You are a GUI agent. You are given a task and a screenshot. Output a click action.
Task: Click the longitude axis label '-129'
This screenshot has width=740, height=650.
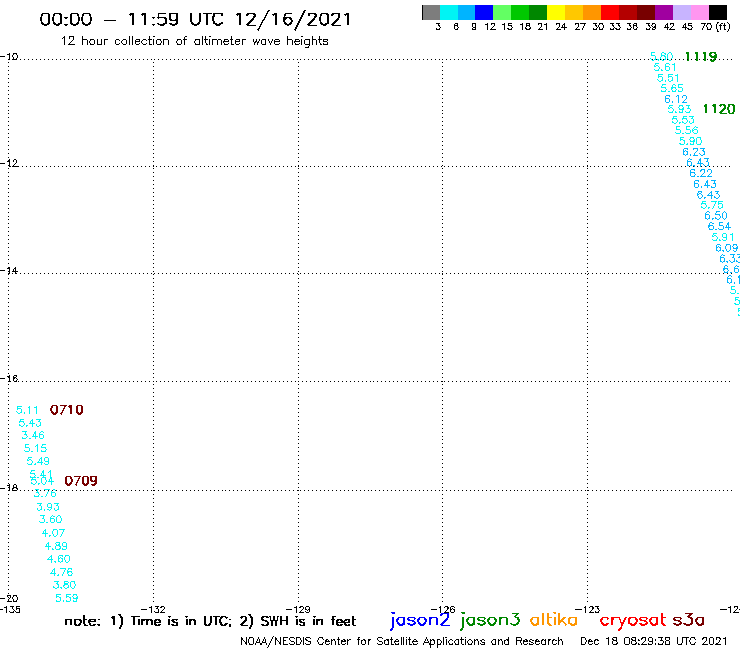tap(298, 609)
